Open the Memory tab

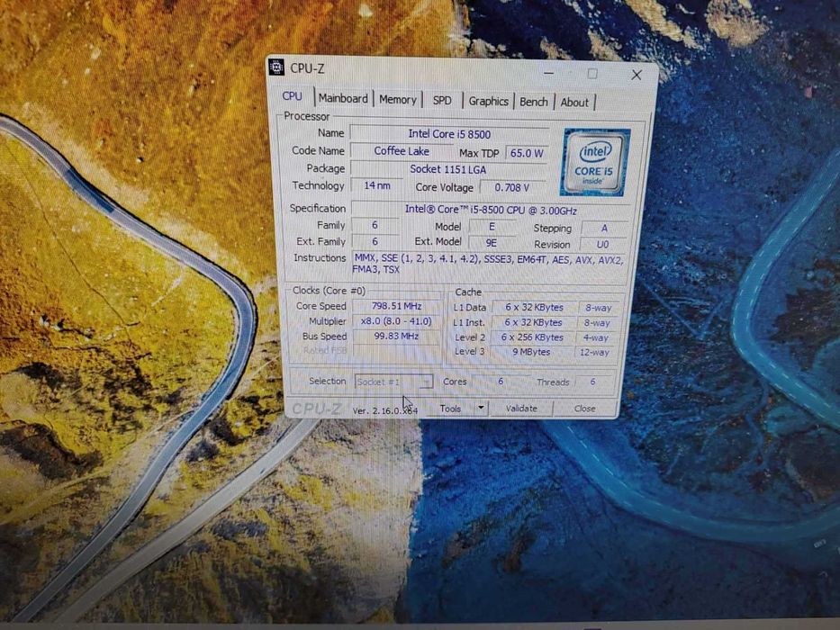[x=398, y=100]
